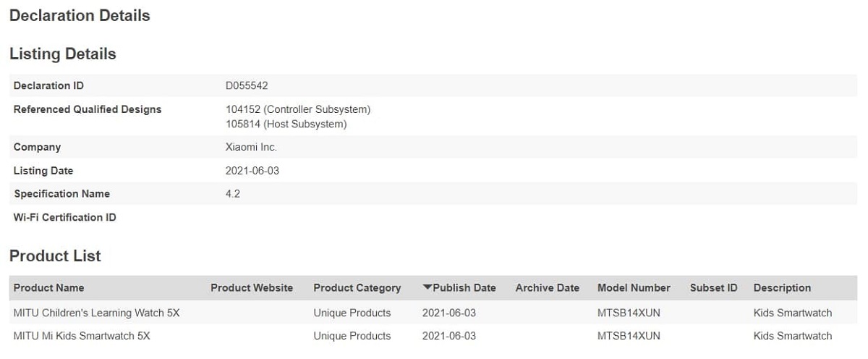Click MTSB14XUN in Mi Kids Smartwatch row
The width and height of the screenshot is (868, 359).
tap(629, 336)
